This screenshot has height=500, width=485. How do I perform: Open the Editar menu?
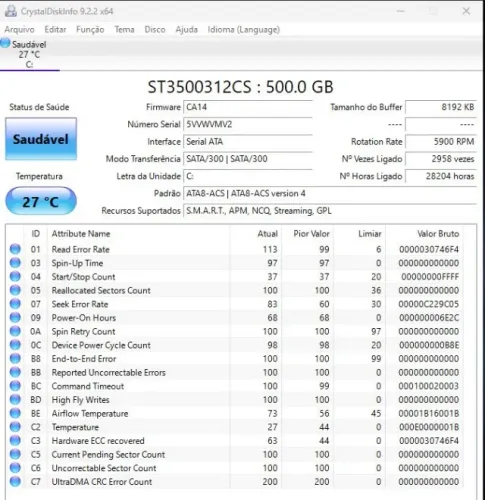55,30
